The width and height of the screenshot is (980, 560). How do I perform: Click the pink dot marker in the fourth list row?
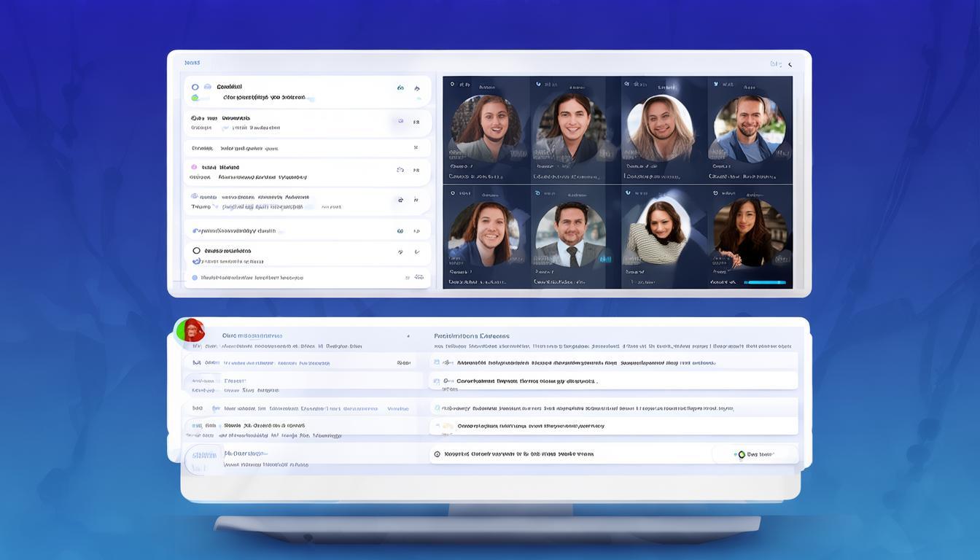[x=194, y=167]
